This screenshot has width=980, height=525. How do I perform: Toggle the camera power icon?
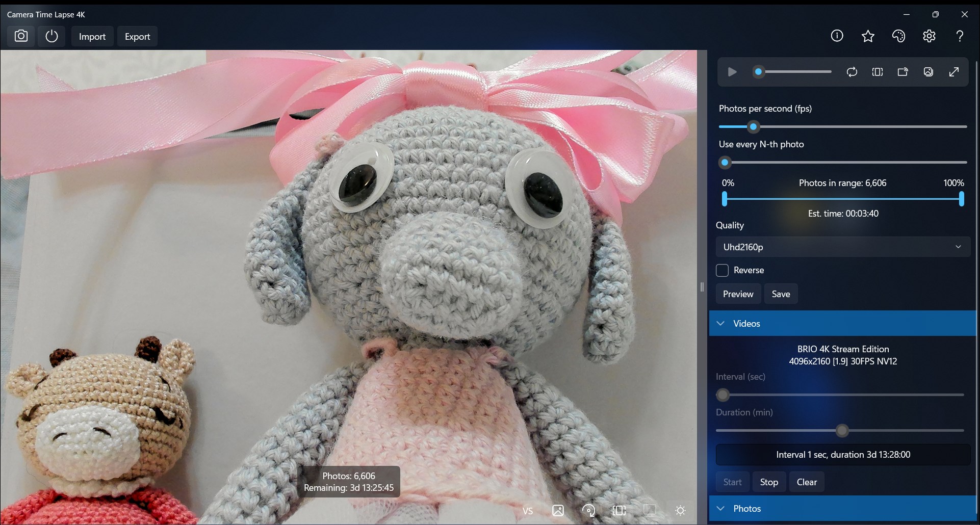[51, 36]
